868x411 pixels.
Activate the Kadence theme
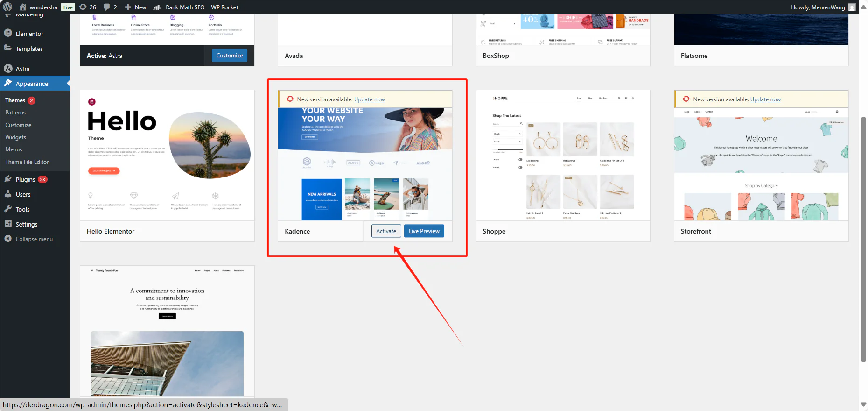click(386, 231)
